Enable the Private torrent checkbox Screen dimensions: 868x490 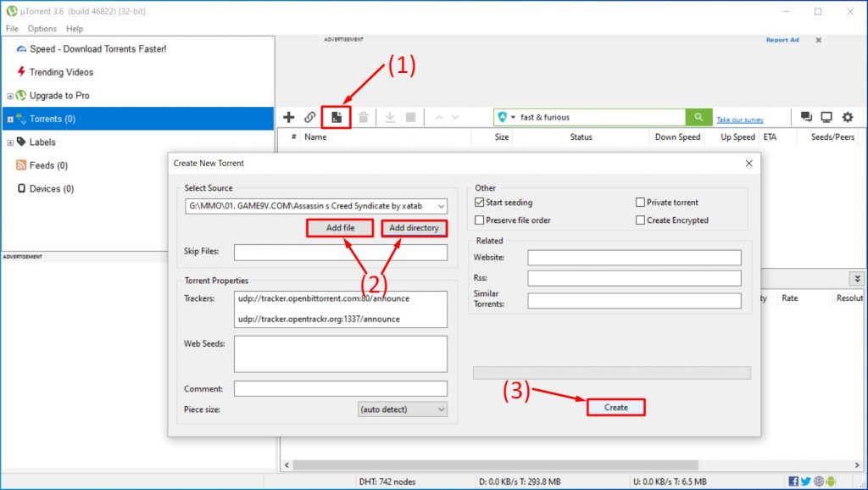(641, 203)
